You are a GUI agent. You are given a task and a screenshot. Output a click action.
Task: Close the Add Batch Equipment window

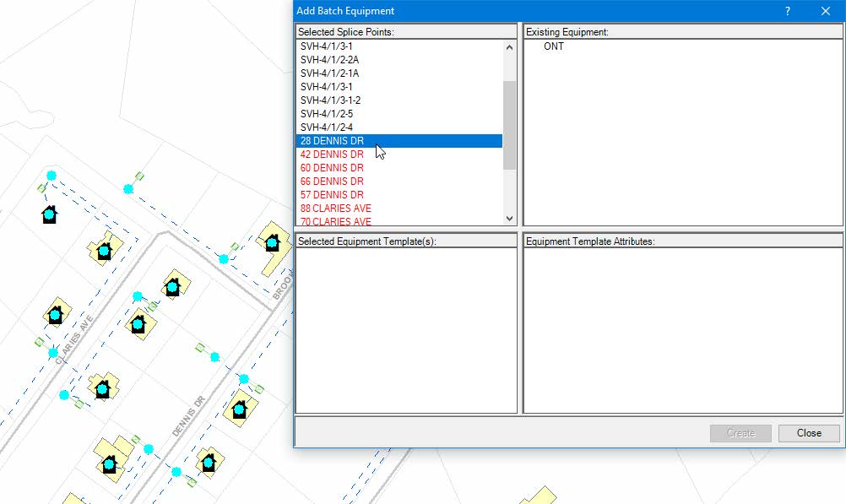pos(826,11)
